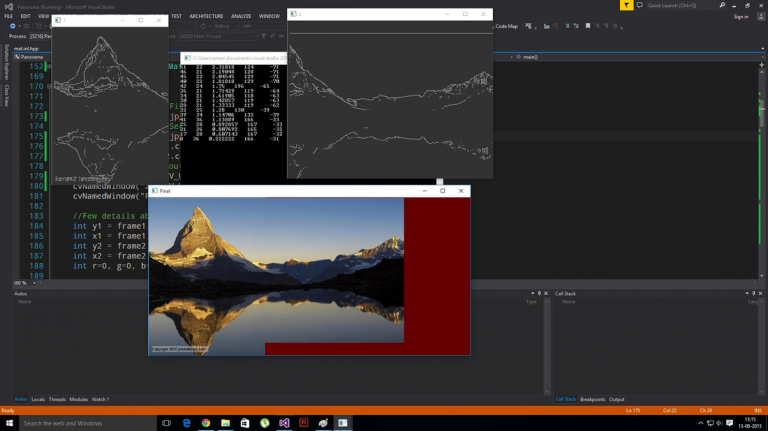Click the Name column header in Autos
The width and height of the screenshot is (768, 431).
(24, 302)
